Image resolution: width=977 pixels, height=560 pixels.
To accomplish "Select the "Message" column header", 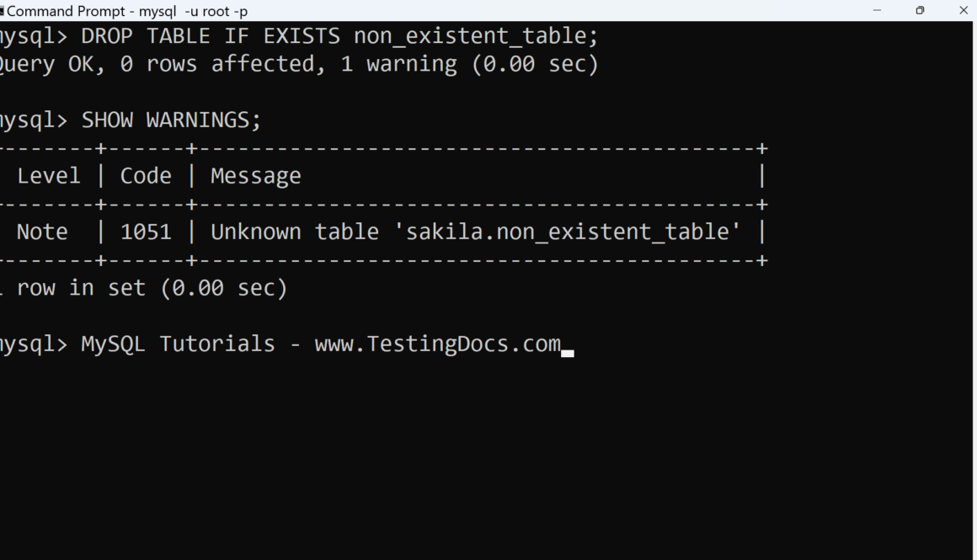I will 255,176.
